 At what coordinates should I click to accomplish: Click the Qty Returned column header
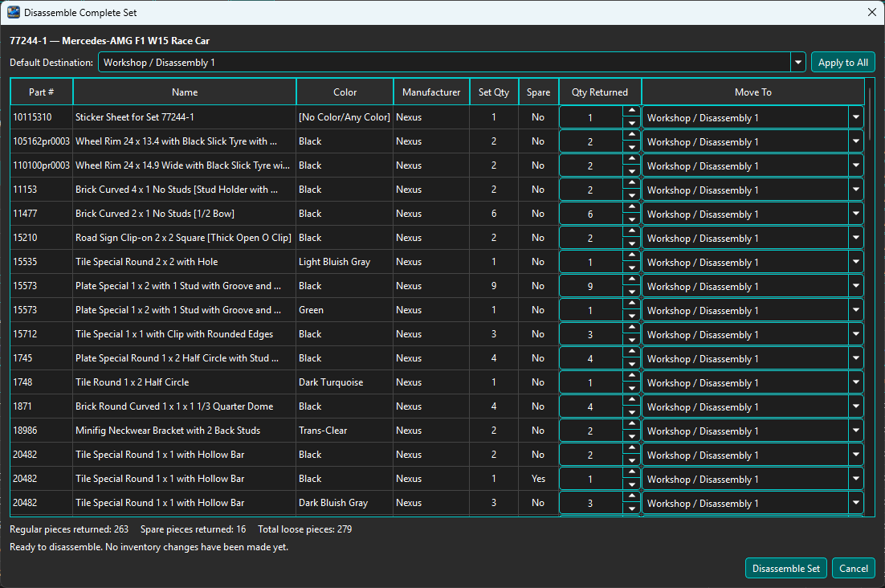pos(600,92)
